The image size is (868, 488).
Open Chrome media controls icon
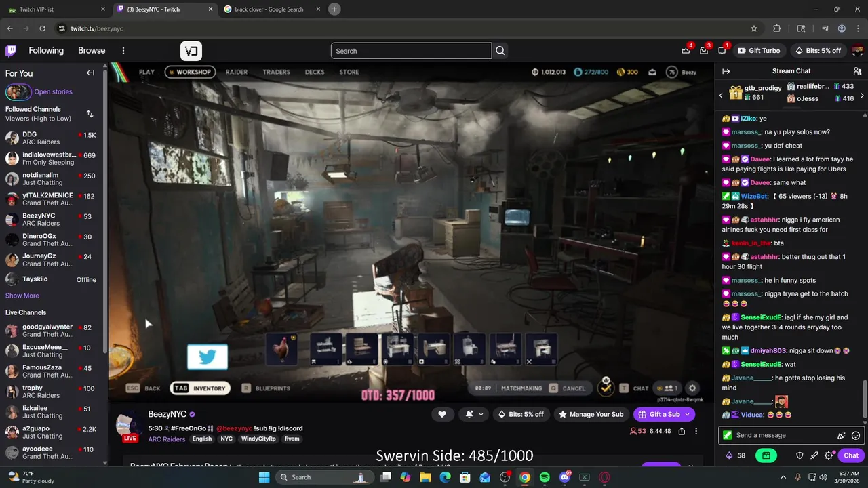pyautogui.click(x=825, y=28)
